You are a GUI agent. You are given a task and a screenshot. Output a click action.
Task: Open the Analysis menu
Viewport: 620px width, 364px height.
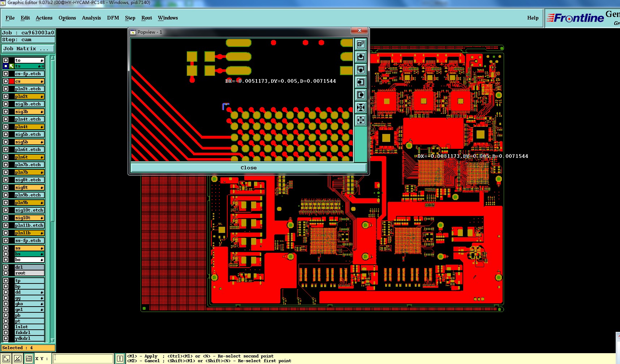coord(91,18)
